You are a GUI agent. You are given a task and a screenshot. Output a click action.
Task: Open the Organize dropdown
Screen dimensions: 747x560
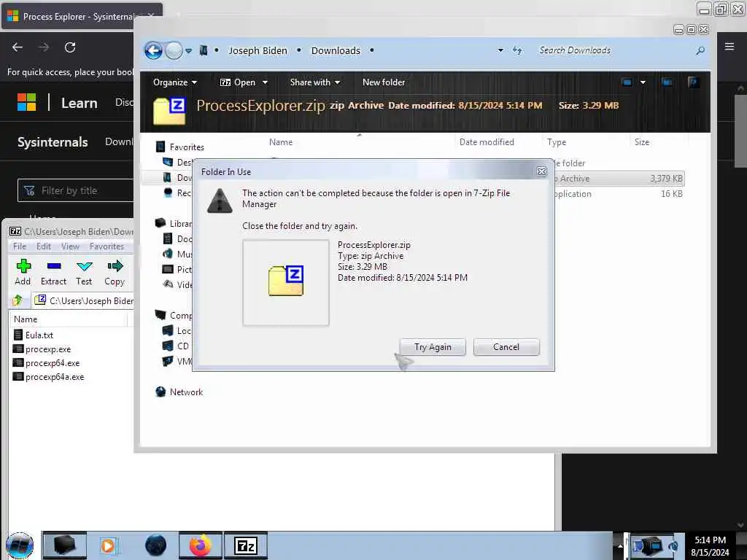(175, 82)
